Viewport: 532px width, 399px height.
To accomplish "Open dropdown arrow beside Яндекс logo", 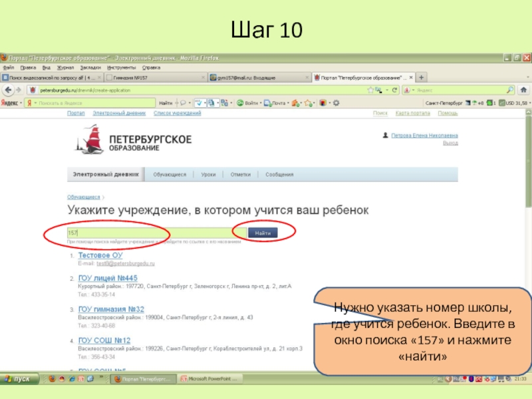I will coord(21,103).
